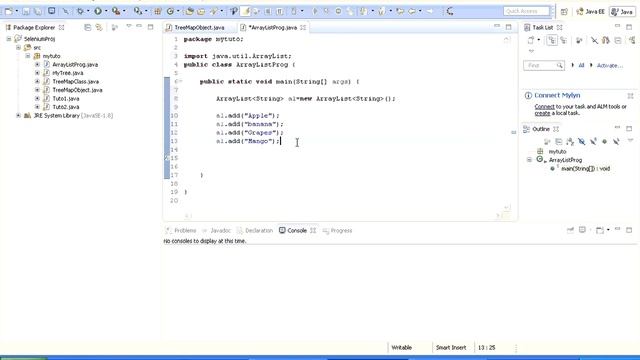Toggle the highlighted Mark Occurrences toolbar button
Screen dimensions: 640x360
[246, 11]
